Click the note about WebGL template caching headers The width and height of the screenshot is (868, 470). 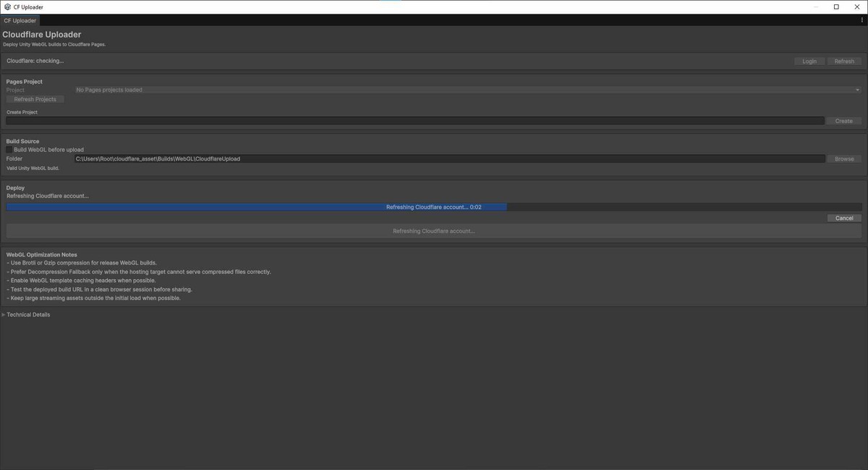click(x=81, y=281)
